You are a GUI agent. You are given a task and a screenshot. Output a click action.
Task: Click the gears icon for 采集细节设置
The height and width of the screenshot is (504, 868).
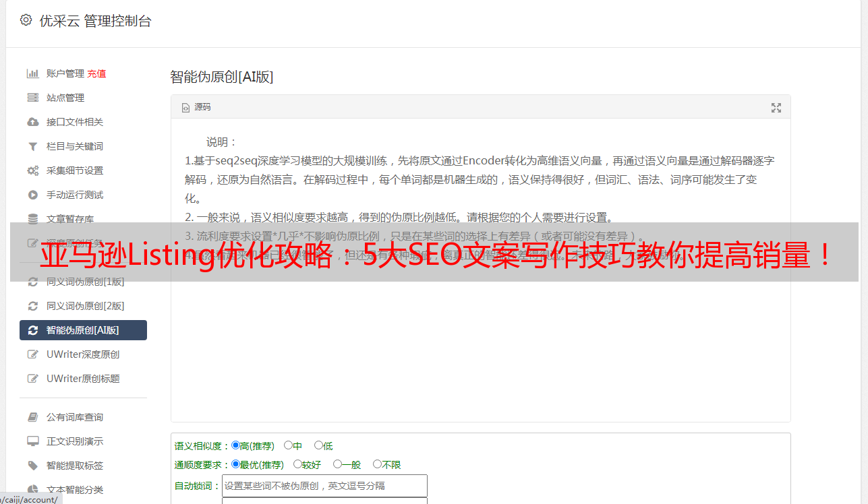pyautogui.click(x=32, y=170)
